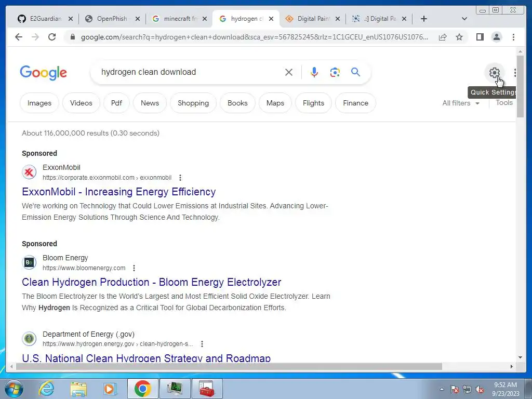Filter results by Finance

(355, 103)
